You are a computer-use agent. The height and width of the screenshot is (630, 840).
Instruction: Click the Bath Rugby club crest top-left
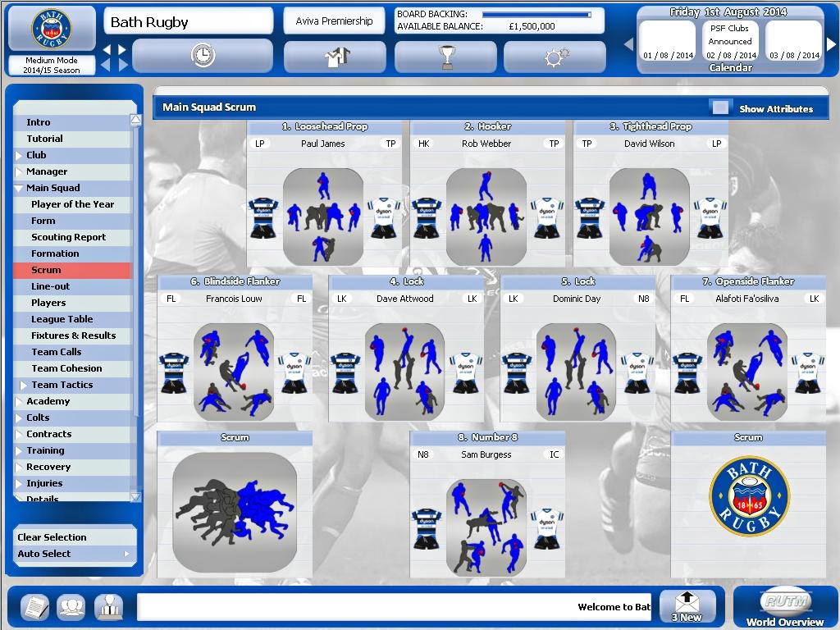(x=52, y=29)
